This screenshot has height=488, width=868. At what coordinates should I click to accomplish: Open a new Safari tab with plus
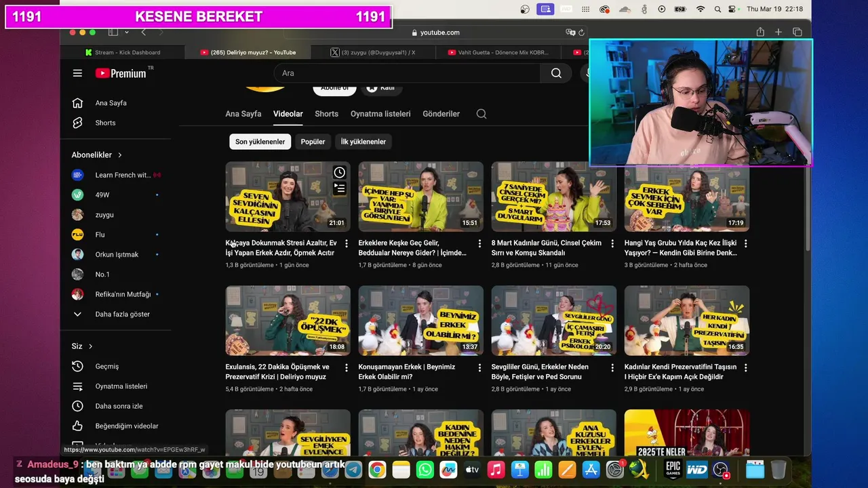[x=778, y=32]
